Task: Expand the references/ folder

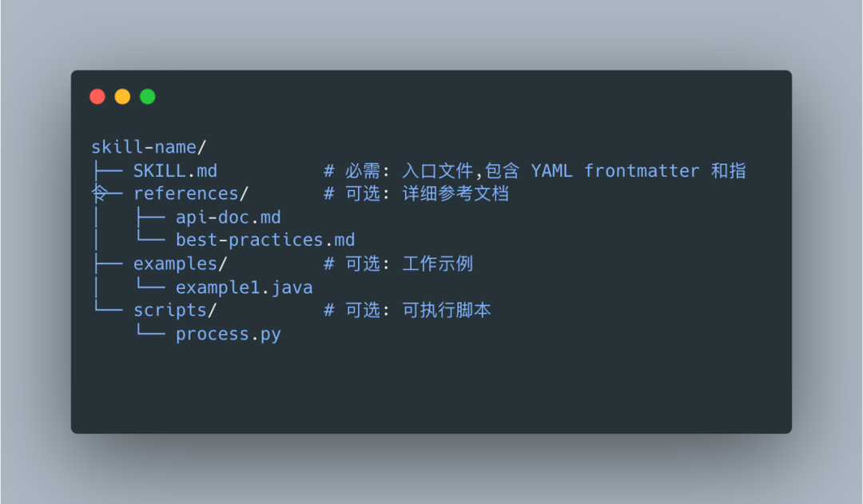Action: click(x=191, y=193)
